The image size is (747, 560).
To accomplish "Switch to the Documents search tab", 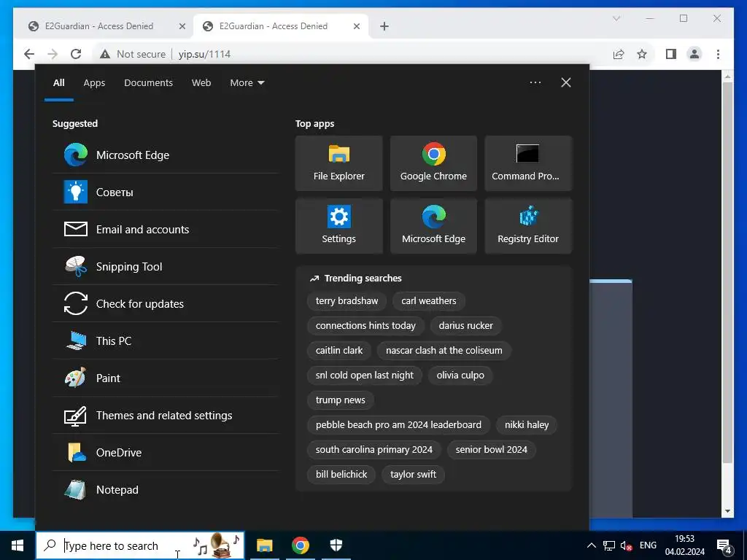I will [148, 82].
